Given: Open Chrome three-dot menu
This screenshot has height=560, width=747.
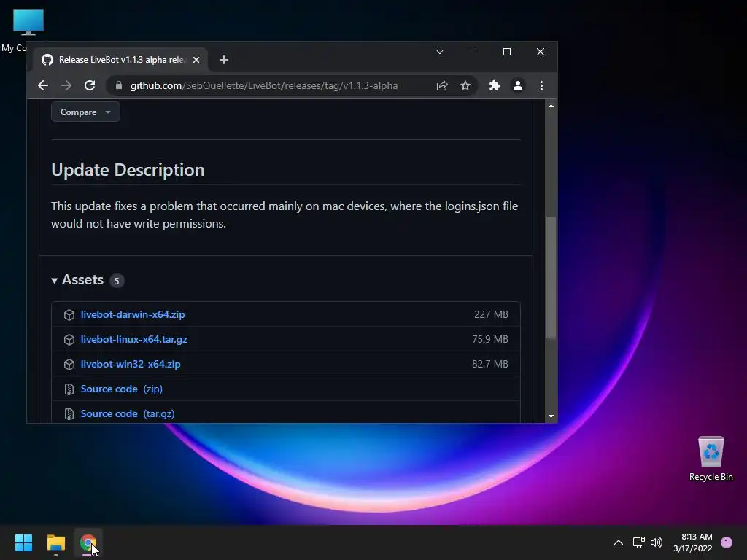Looking at the screenshot, I should coord(541,86).
